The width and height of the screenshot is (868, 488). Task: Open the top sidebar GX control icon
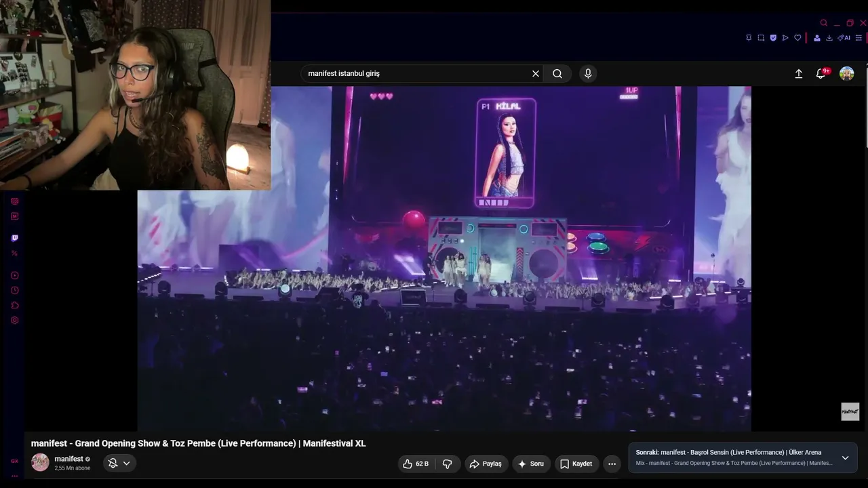(x=15, y=201)
